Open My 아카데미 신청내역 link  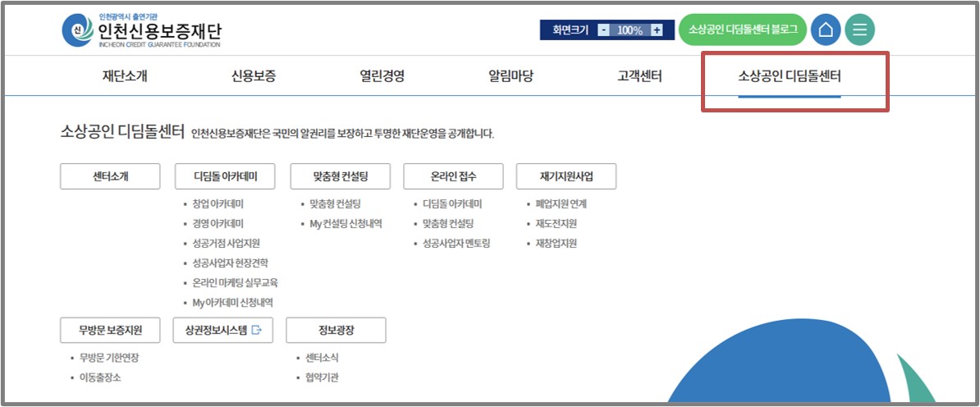[232, 303]
